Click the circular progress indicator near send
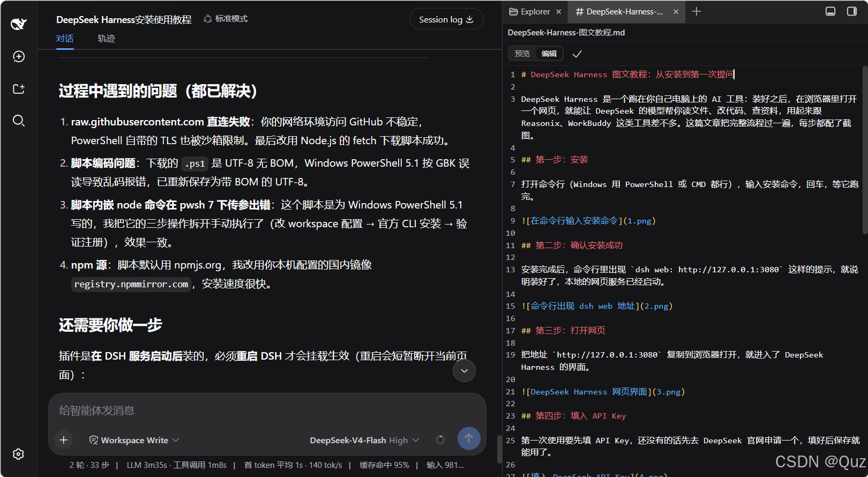This screenshot has width=868, height=477. coord(440,440)
